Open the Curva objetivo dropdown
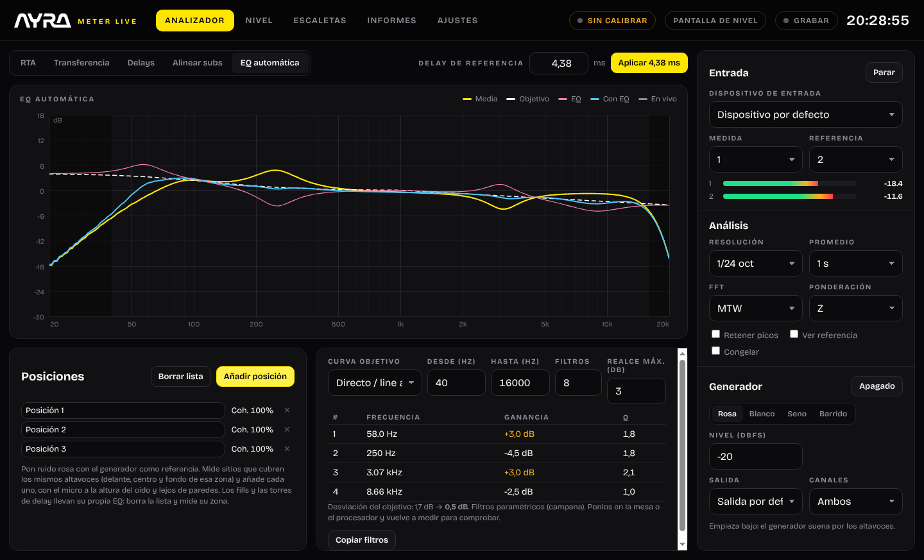 pyautogui.click(x=375, y=383)
